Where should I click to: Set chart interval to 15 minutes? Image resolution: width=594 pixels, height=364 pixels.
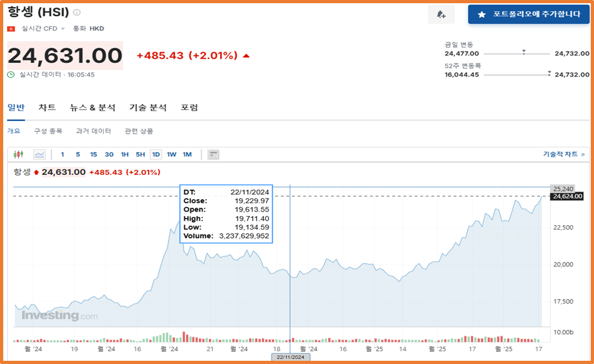(93, 154)
